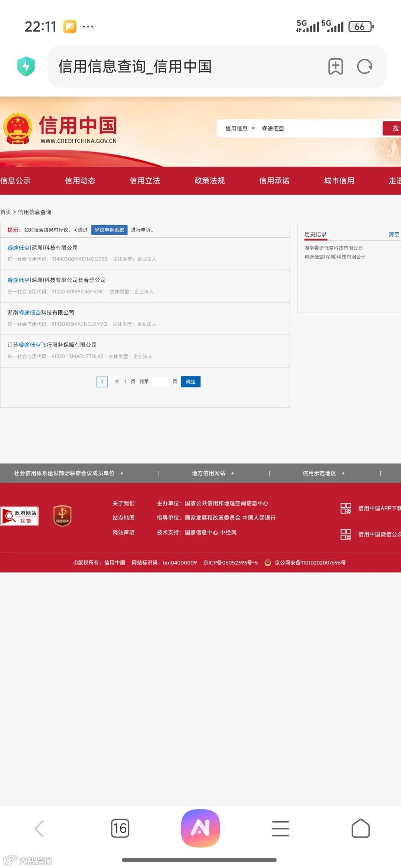Click code 91430105MACN0LBM7Q text
401x868 pixels.
coord(79,324)
